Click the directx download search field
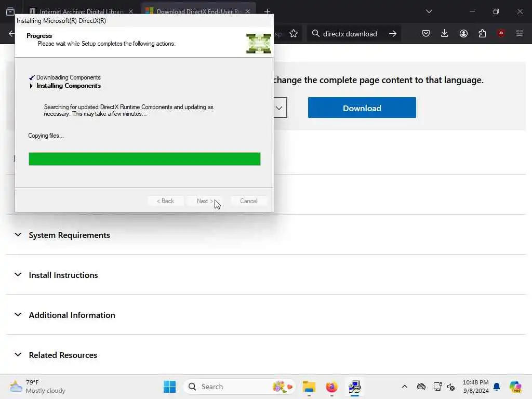The image size is (532, 399). 350,34
